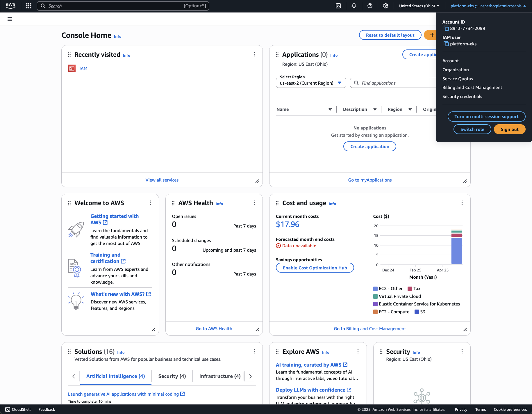This screenshot has height=414, width=532.
Task: Collapse the platform-eks account menu
Action: [488, 6]
